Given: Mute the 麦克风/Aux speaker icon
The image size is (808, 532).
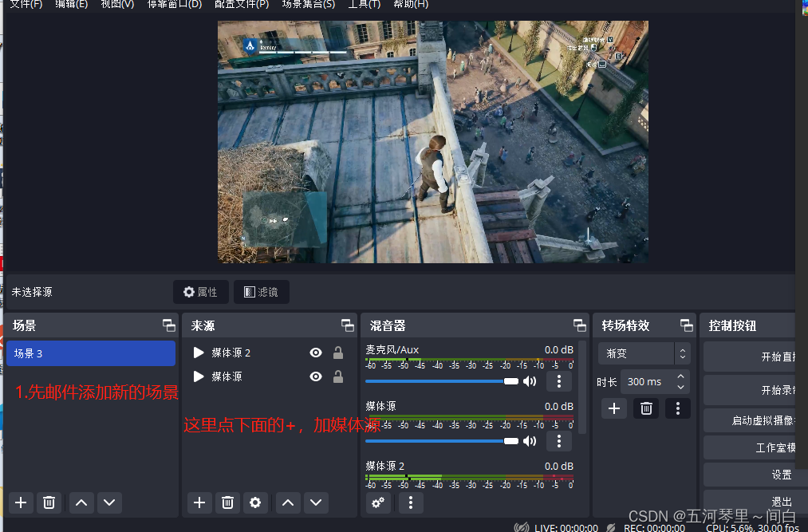Looking at the screenshot, I should point(530,381).
